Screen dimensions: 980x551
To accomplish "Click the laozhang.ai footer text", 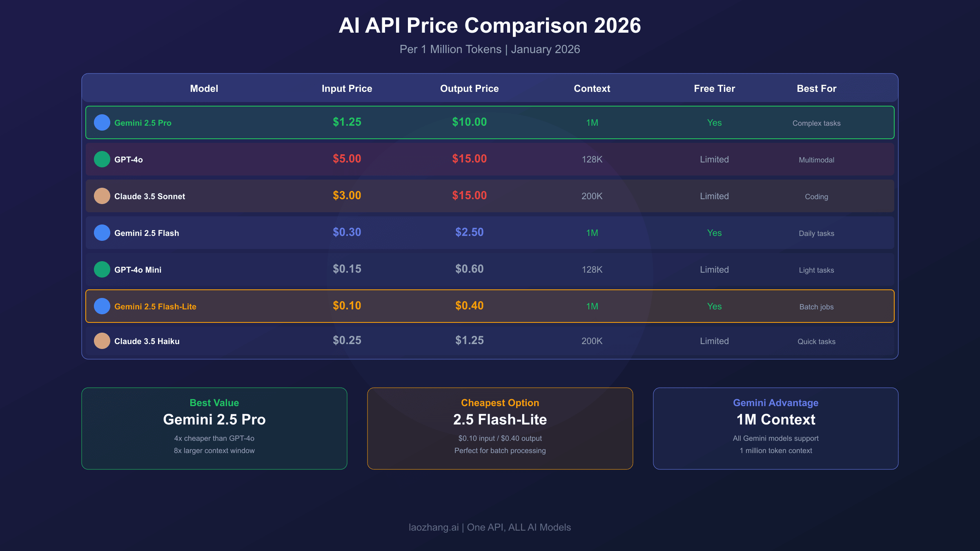I will (434, 527).
